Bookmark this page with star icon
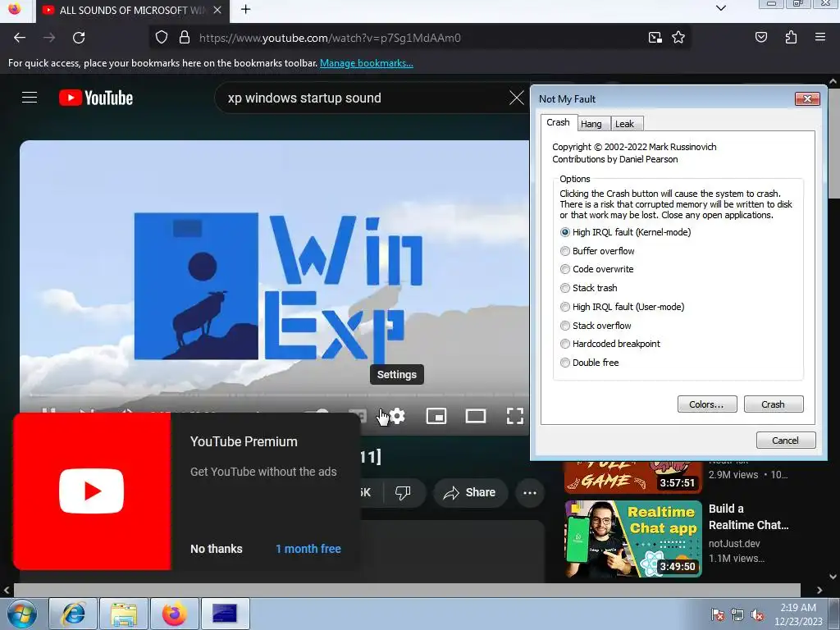Viewport: 840px width, 630px height. click(x=678, y=38)
